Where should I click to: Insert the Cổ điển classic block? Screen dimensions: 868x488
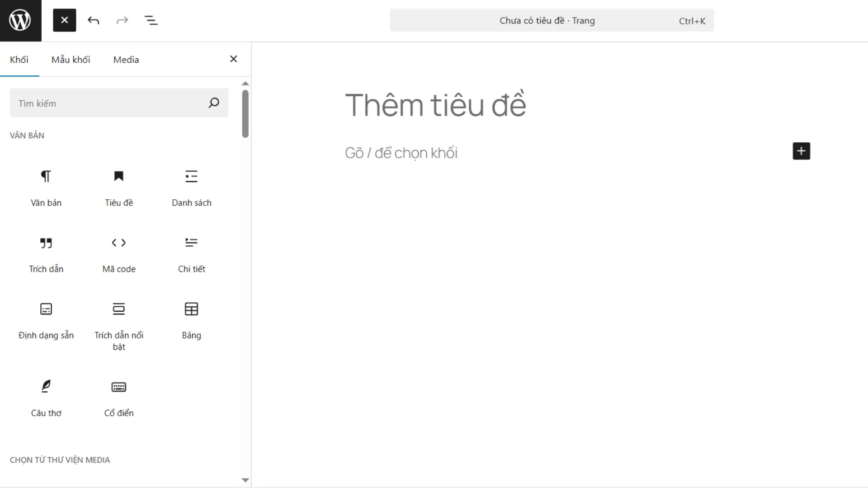tap(119, 399)
